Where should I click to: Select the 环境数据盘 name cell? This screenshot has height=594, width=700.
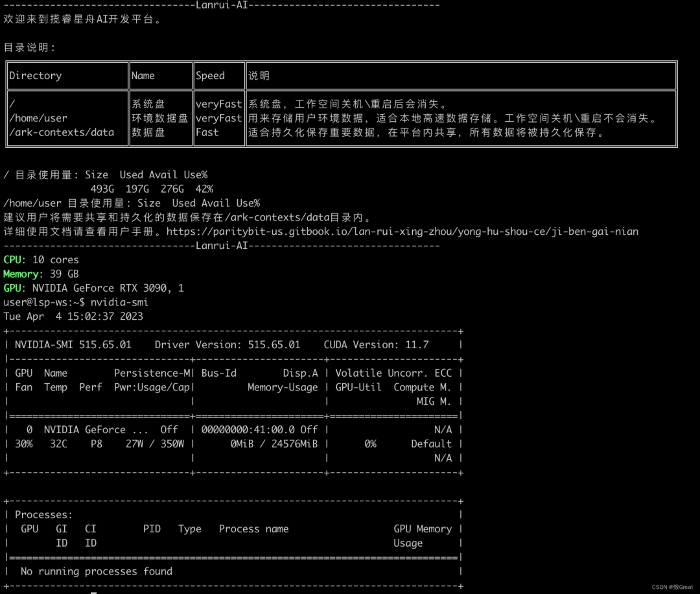(x=160, y=119)
